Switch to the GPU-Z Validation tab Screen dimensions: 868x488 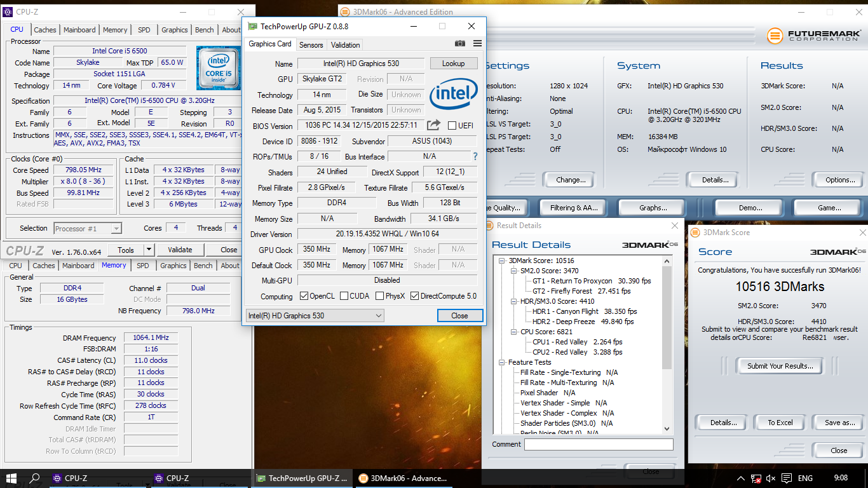[346, 44]
